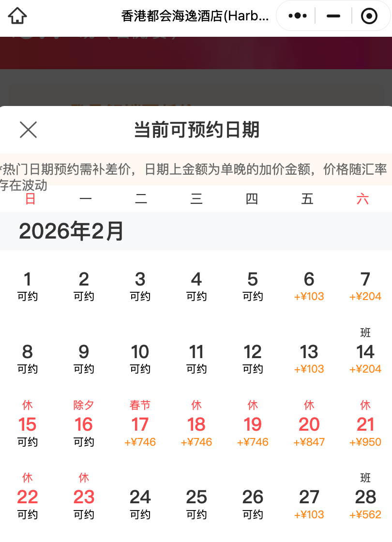392x542 pixels.
Task: Select February 12 marked 可约
Action: tap(252, 358)
